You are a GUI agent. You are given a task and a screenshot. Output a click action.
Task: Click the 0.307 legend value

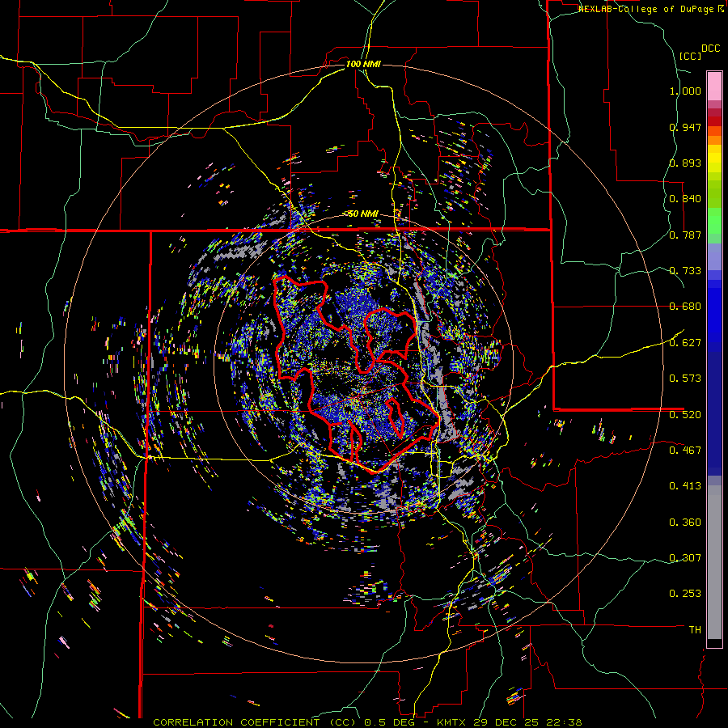(x=685, y=557)
